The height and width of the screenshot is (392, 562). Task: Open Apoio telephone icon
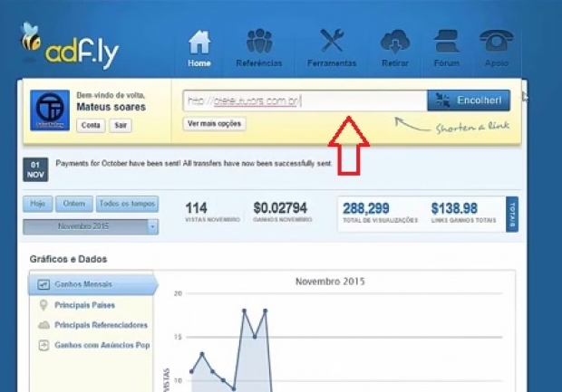pos(497,41)
